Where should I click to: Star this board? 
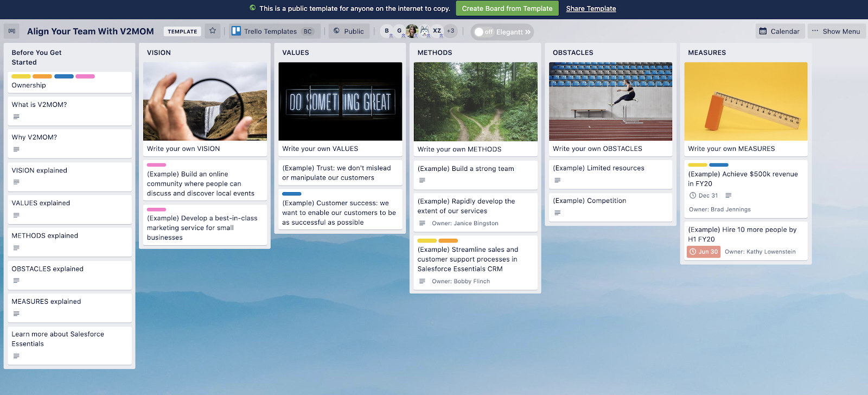pyautogui.click(x=213, y=31)
